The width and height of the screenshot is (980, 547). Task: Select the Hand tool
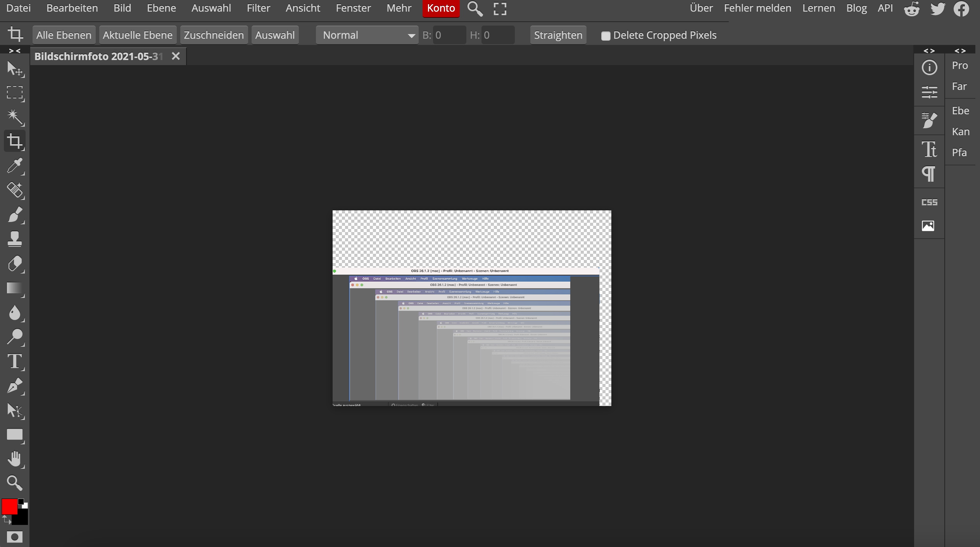click(15, 459)
